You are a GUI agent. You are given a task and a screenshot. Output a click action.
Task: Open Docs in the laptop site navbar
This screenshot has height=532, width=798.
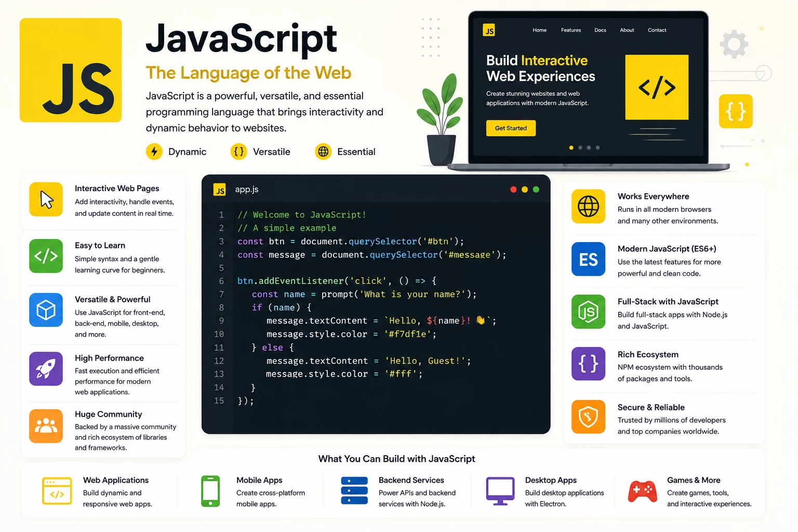[600, 30]
